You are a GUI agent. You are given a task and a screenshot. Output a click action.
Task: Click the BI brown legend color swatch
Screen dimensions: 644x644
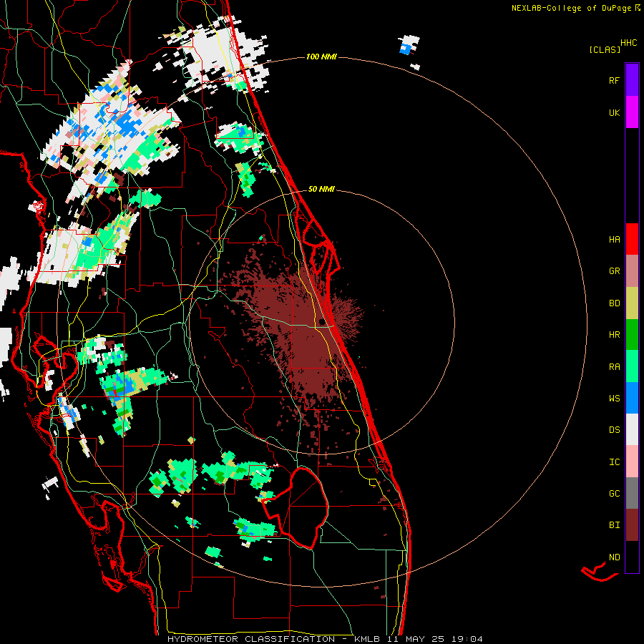[x=632, y=525]
